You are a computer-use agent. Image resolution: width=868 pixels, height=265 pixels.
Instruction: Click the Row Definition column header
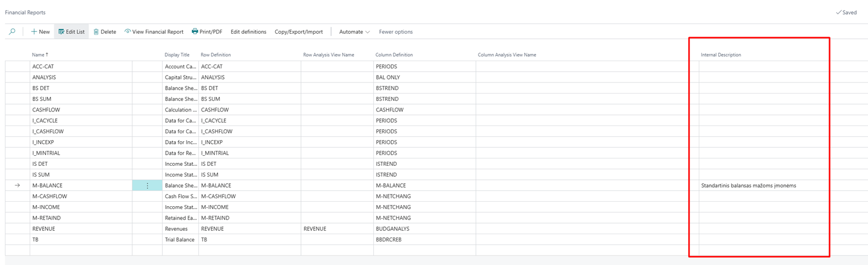(216, 55)
